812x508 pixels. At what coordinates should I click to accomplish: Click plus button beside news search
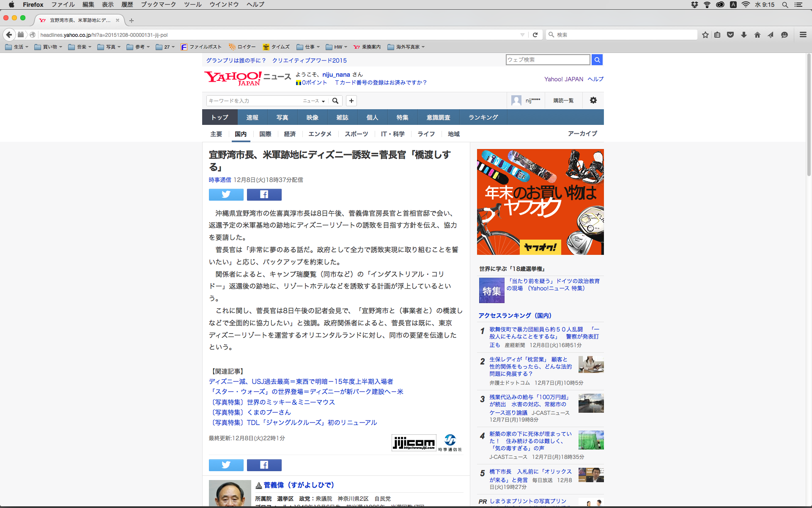click(x=351, y=101)
